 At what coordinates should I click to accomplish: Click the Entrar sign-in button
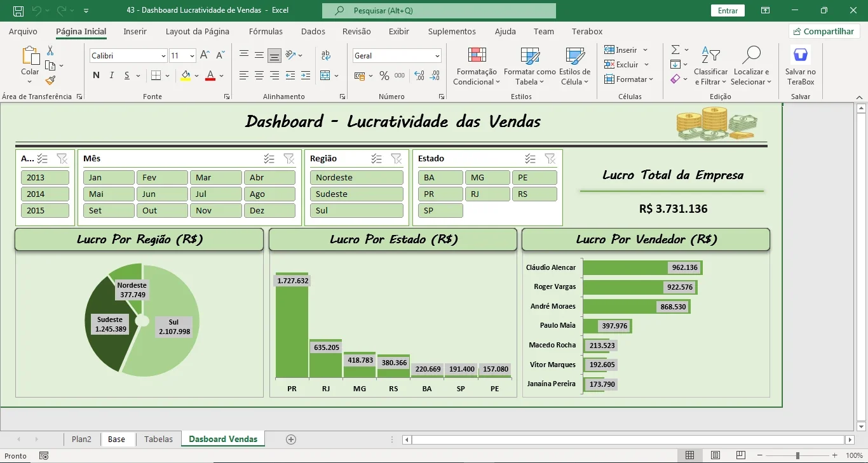(728, 11)
